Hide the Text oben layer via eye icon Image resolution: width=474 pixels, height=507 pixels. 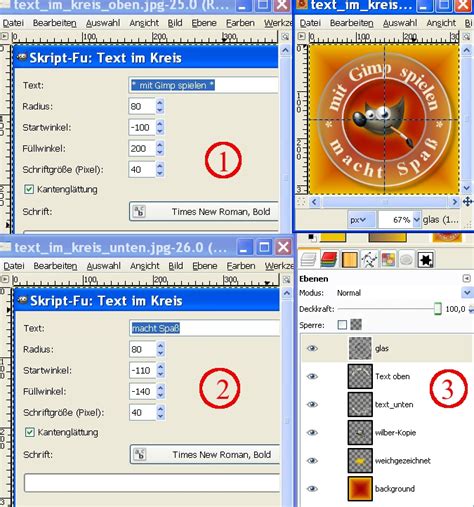tap(312, 376)
